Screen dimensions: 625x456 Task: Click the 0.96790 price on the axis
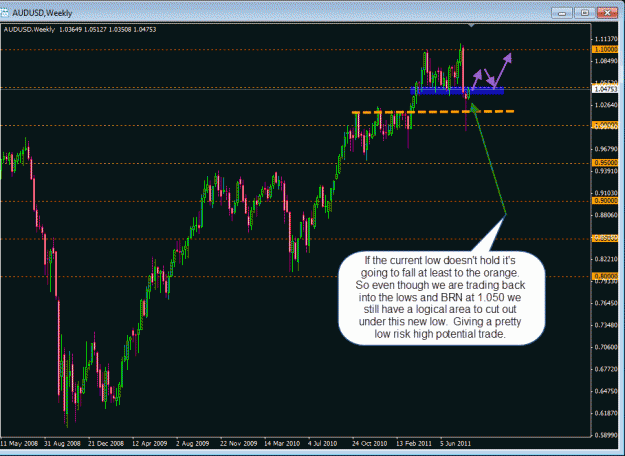click(606, 149)
